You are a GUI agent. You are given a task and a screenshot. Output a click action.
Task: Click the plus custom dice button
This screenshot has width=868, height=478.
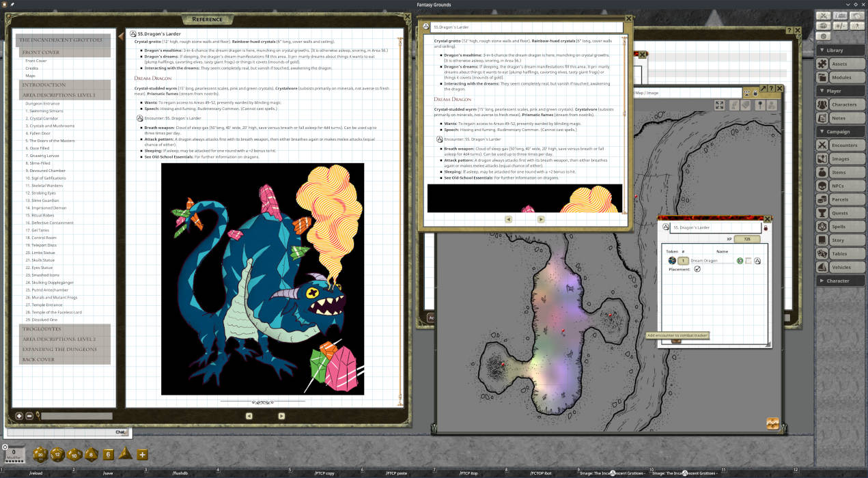142,454
